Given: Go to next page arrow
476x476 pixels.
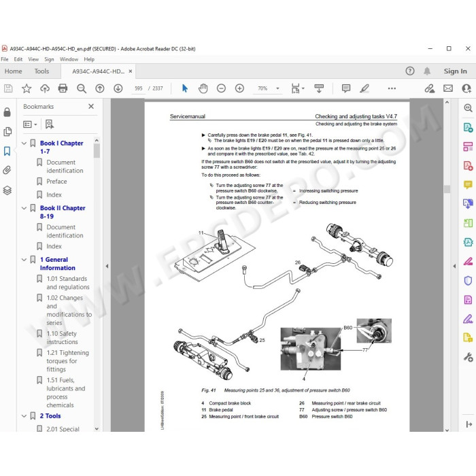Looking at the screenshot, I should 118,88.
